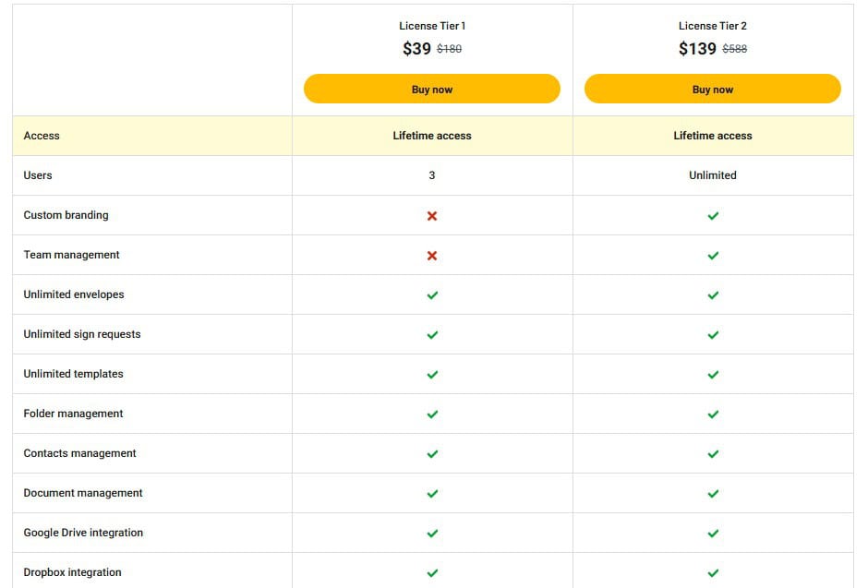The height and width of the screenshot is (588, 868).
Task: Select the checkmark for Google Drive integration Tier 1
Action: tap(431, 533)
